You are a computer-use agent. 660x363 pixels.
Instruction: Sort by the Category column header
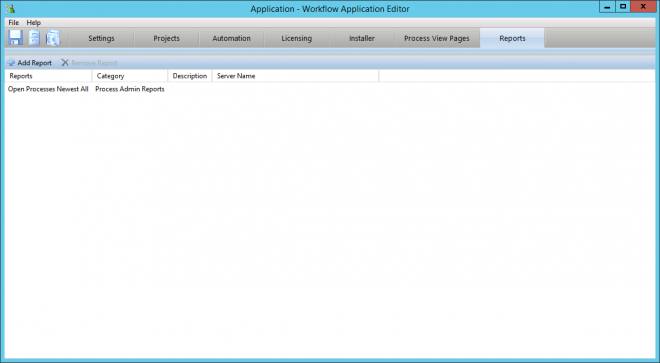[x=130, y=76]
